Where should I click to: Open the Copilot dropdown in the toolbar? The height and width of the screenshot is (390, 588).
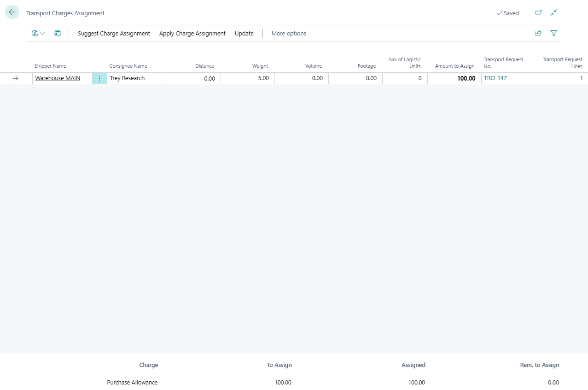[x=38, y=34]
